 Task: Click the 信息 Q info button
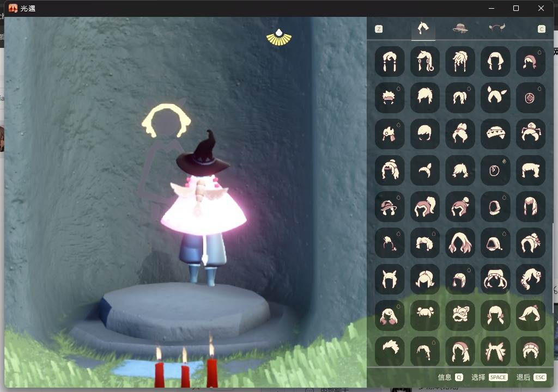[450, 377]
